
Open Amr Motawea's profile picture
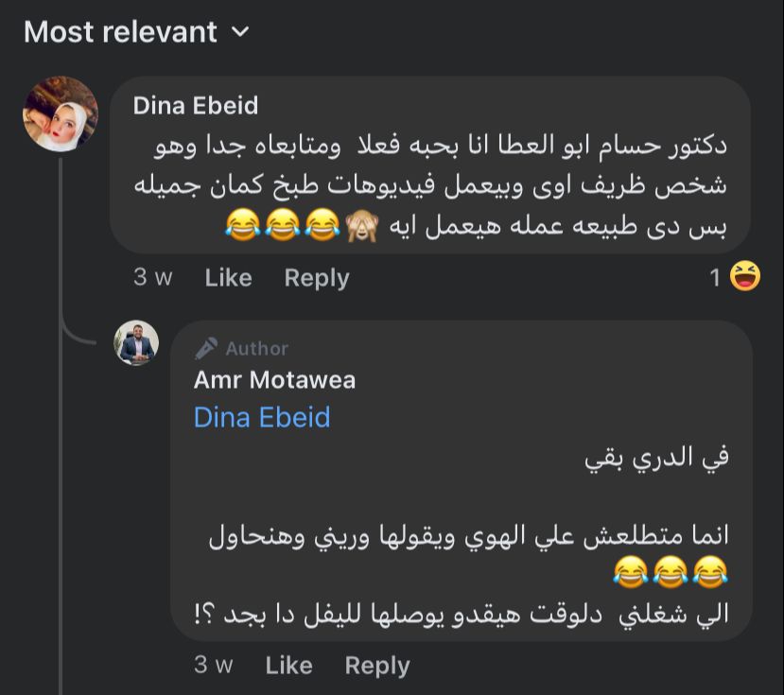click(x=136, y=343)
